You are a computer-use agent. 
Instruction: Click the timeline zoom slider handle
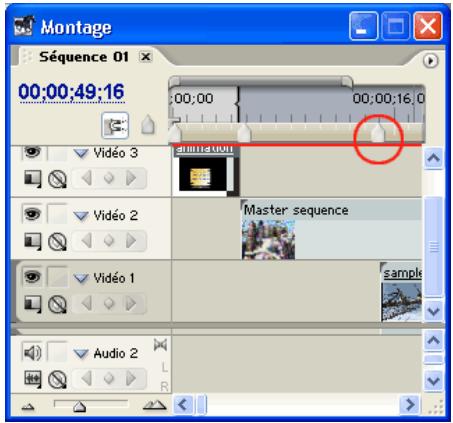click(x=79, y=407)
